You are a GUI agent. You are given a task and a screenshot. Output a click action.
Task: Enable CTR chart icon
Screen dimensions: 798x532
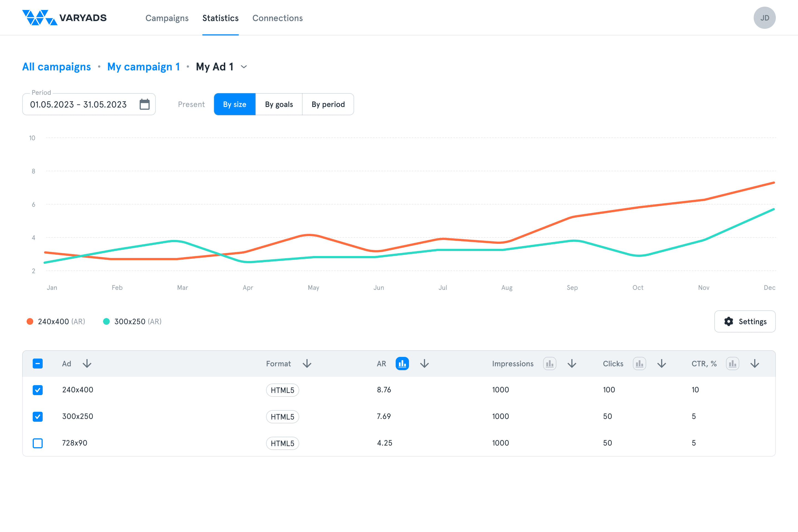[732, 364]
